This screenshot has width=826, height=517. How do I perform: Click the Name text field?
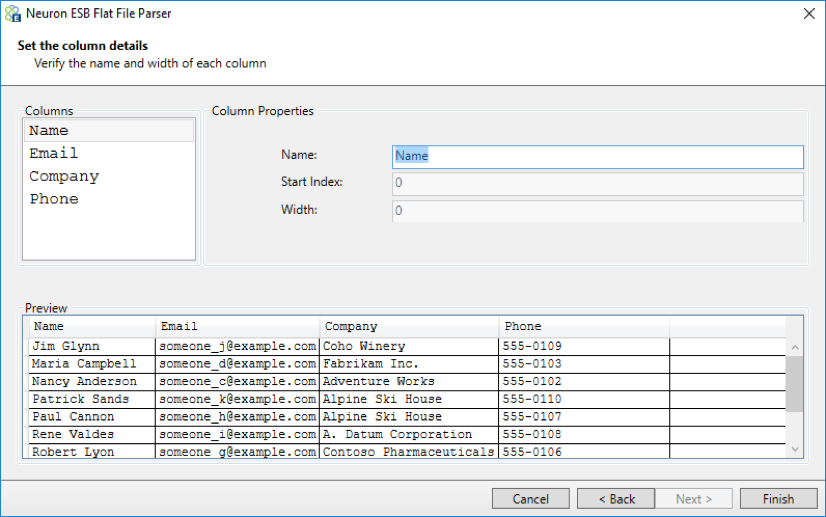tap(597, 156)
